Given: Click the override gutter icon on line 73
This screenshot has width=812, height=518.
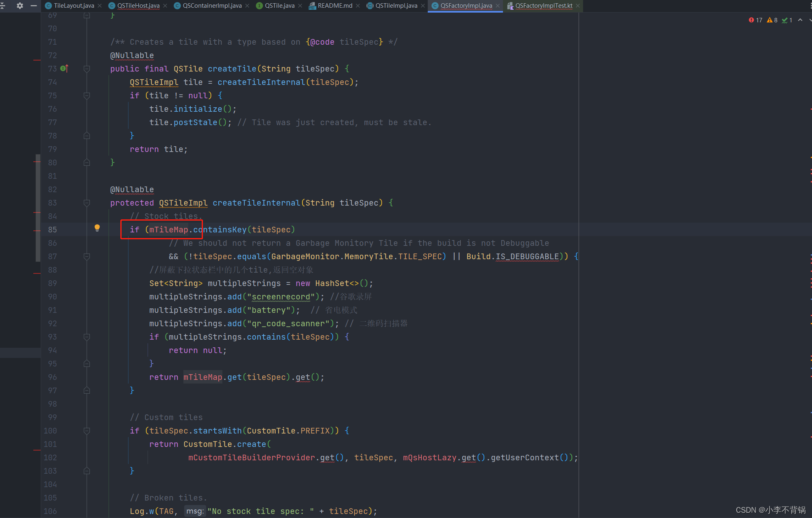Looking at the screenshot, I should 64,69.
